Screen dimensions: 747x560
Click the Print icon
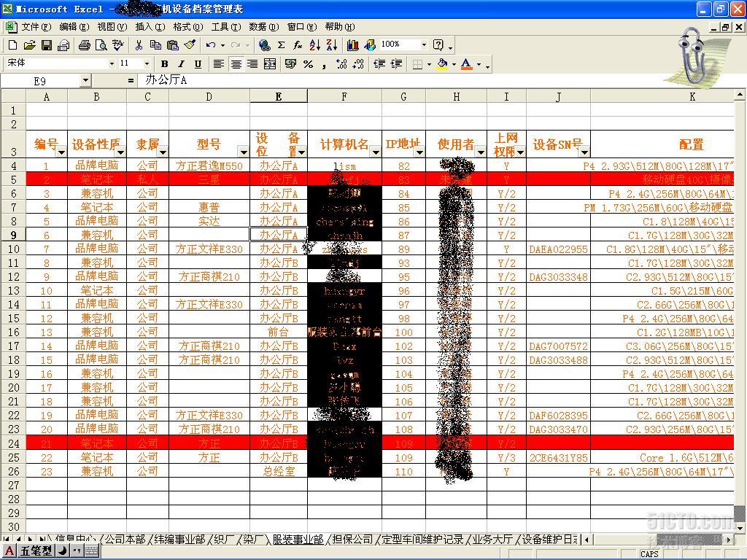tap(85, 45)
